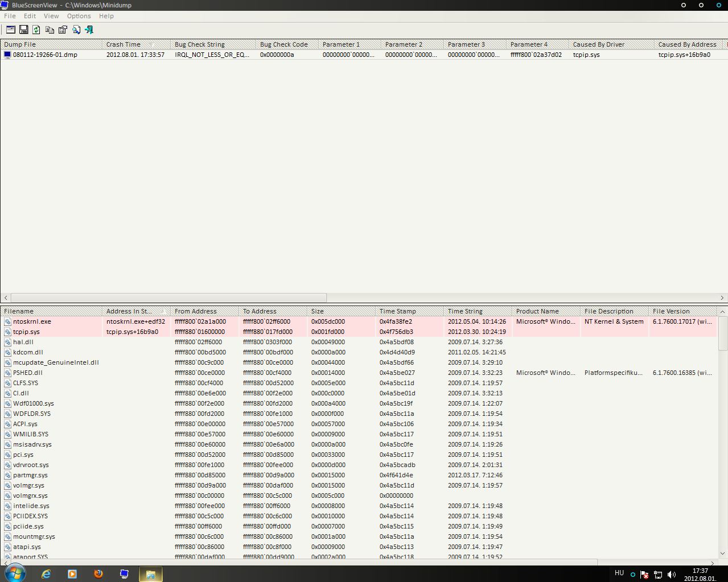Screen dimensions: 728x582
Task: Sort by the Caused By Driver column
Action: point(612,44)
